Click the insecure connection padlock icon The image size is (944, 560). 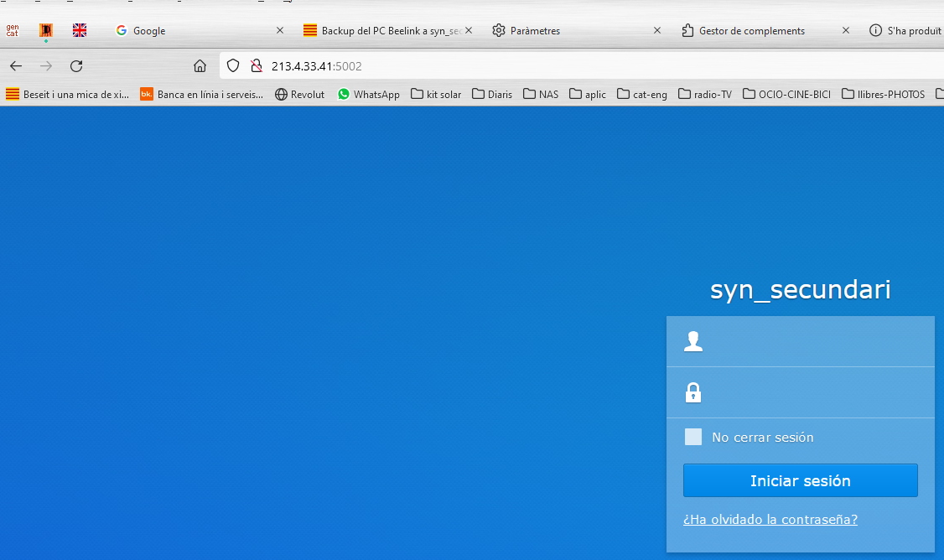(257, 65)
